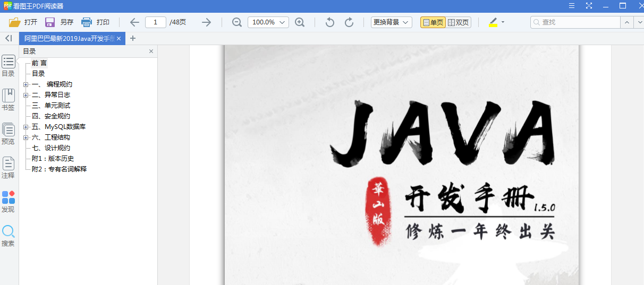Close the 目录 panel with its X
The height and width of the screenshot is (285, 644).
click(x=151, y=51)
